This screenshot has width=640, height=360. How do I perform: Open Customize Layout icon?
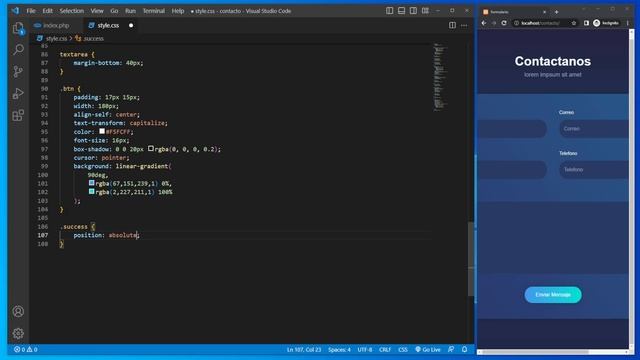[x=425, y=11]
